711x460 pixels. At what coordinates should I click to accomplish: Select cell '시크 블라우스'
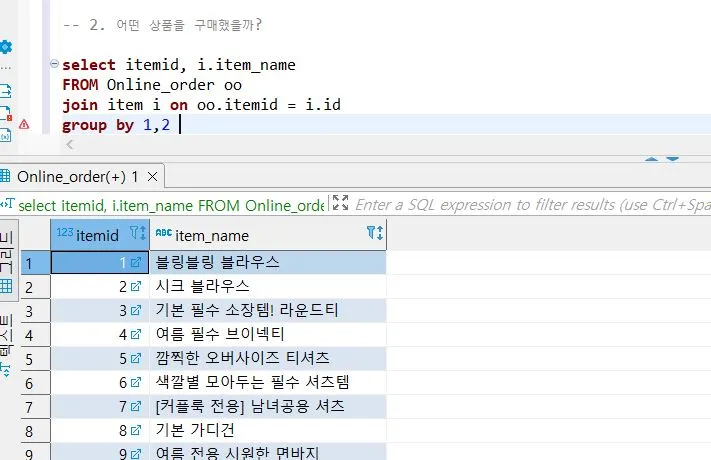click(268, 286)
